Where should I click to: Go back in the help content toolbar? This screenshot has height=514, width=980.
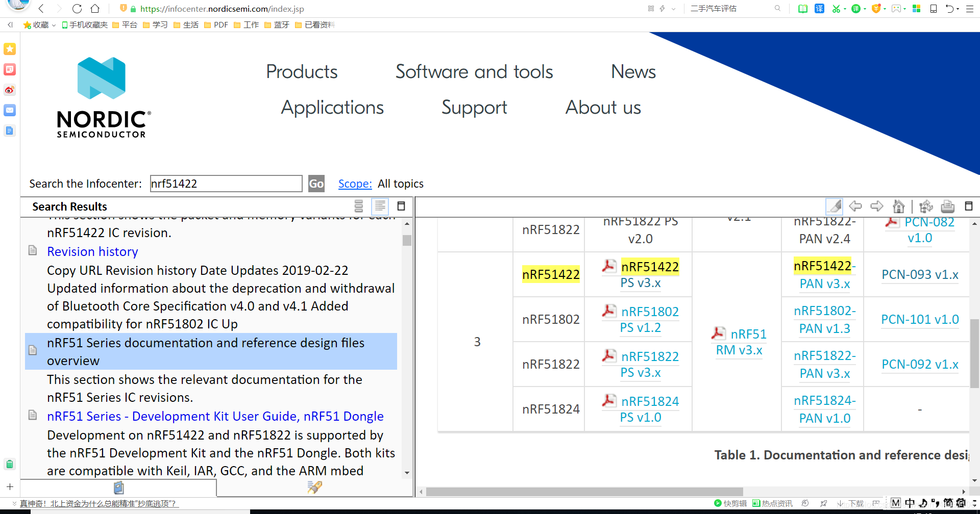(855, 206)
